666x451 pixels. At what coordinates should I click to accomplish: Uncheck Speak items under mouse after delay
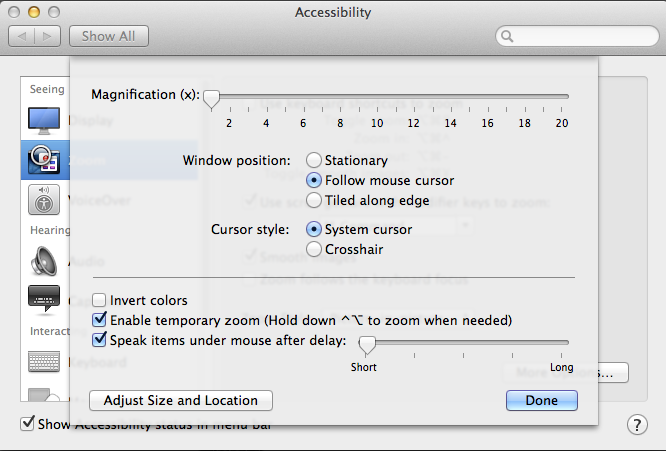[x=99, y=340]
